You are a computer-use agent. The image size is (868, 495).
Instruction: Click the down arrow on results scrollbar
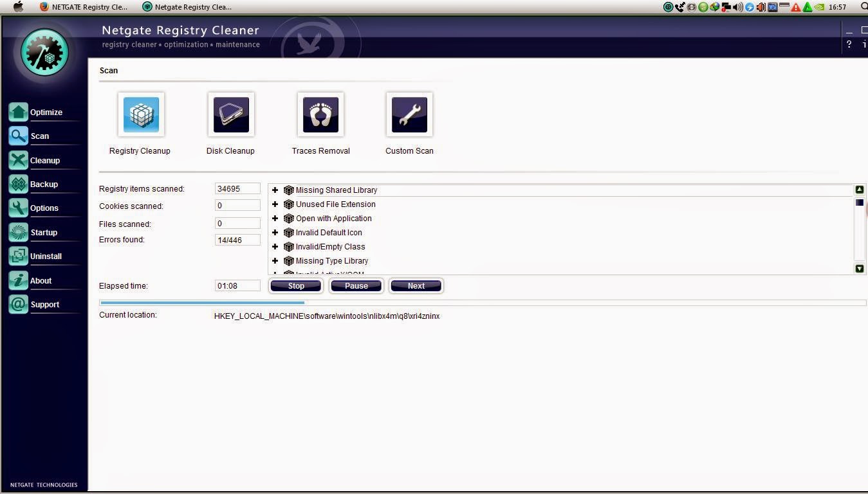tap(859, 268)
